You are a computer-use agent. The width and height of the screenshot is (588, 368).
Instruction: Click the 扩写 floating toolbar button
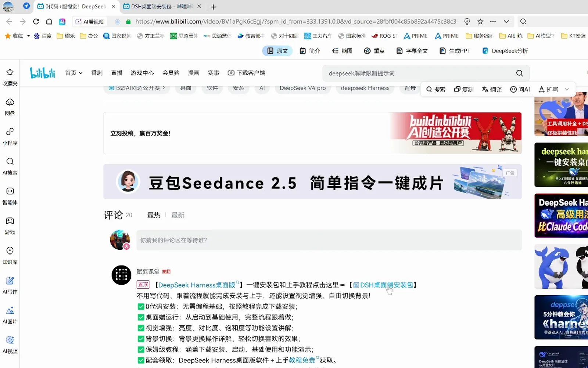(x=548, y=89)
